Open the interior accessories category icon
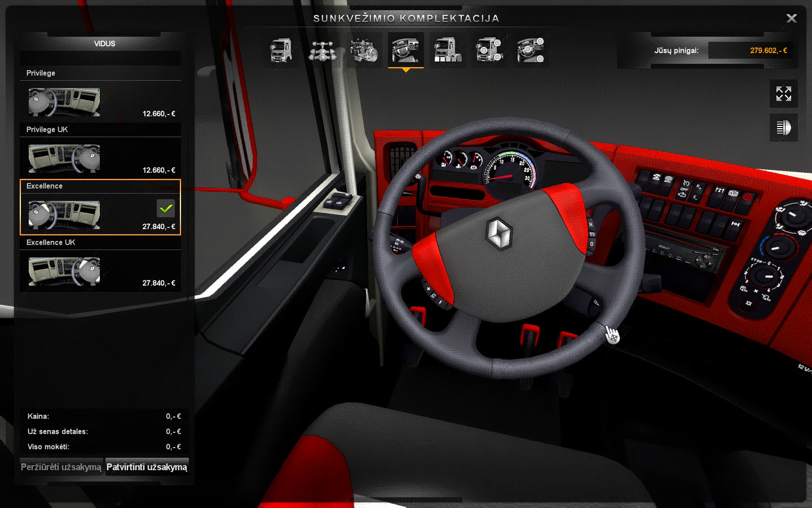This screenshot has width=812, height=508. pyautogui.click(x=531, y=50)
